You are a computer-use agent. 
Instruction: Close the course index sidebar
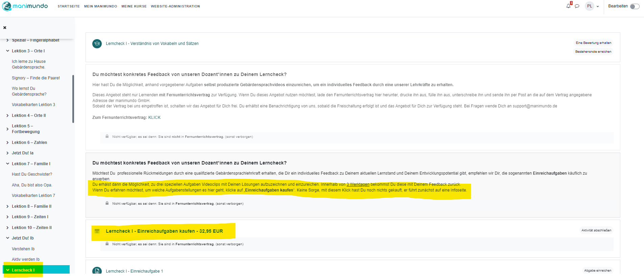(x=5, y=28)
